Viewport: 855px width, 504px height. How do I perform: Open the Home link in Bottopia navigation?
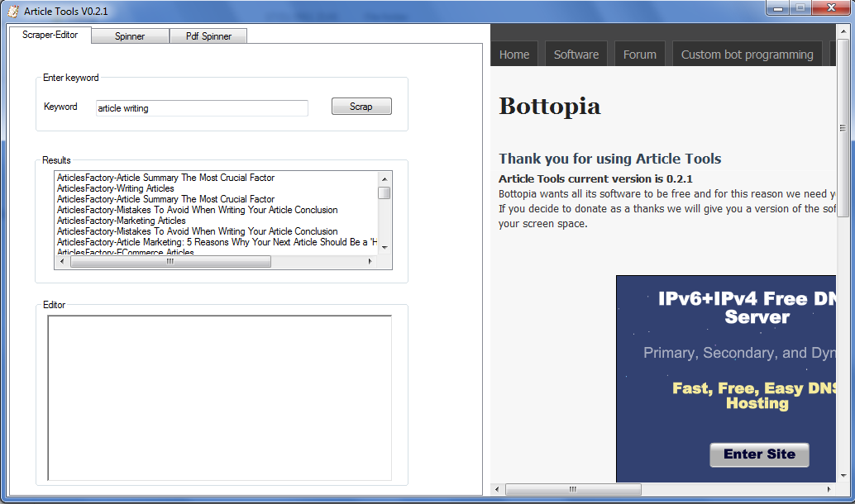[x=514, y=55]
